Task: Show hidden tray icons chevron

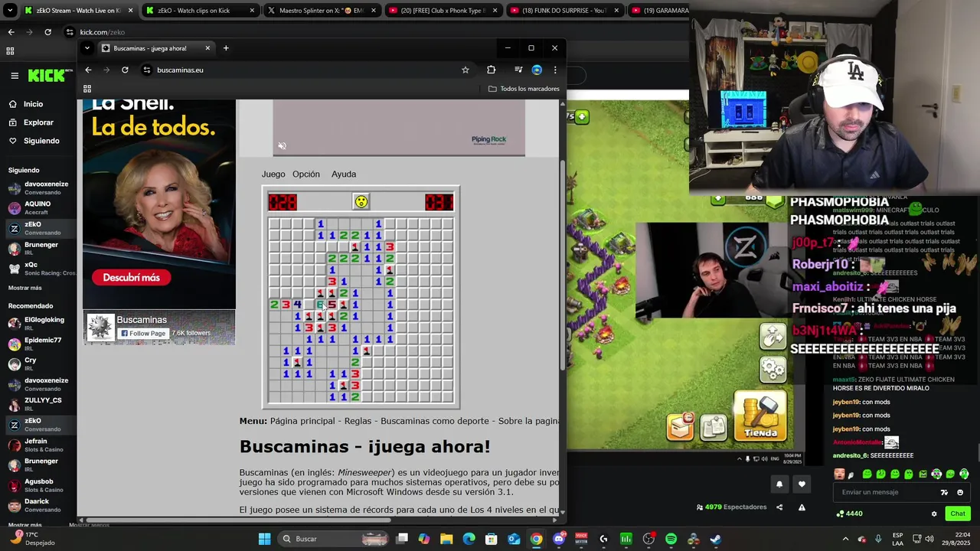Action: pyautogui.click(x=845, y=539)
